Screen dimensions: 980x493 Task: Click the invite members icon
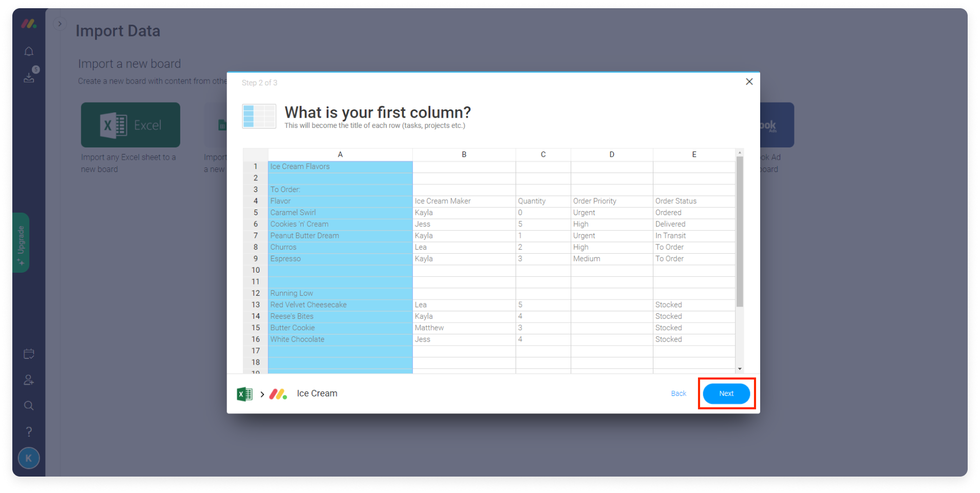click(29, 380)
